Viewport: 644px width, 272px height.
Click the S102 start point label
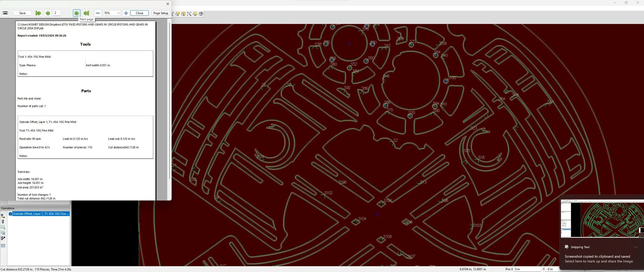click(328, 193)
